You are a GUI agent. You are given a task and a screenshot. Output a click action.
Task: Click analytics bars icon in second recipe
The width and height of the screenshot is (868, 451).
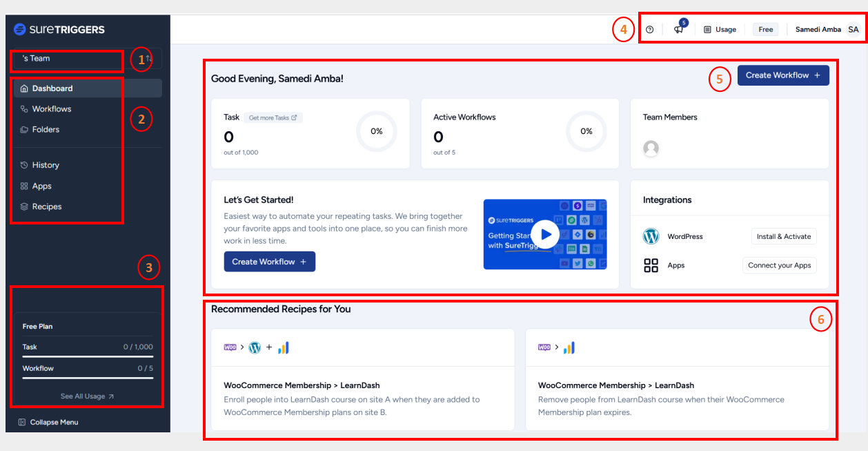(x=569, y=347)
